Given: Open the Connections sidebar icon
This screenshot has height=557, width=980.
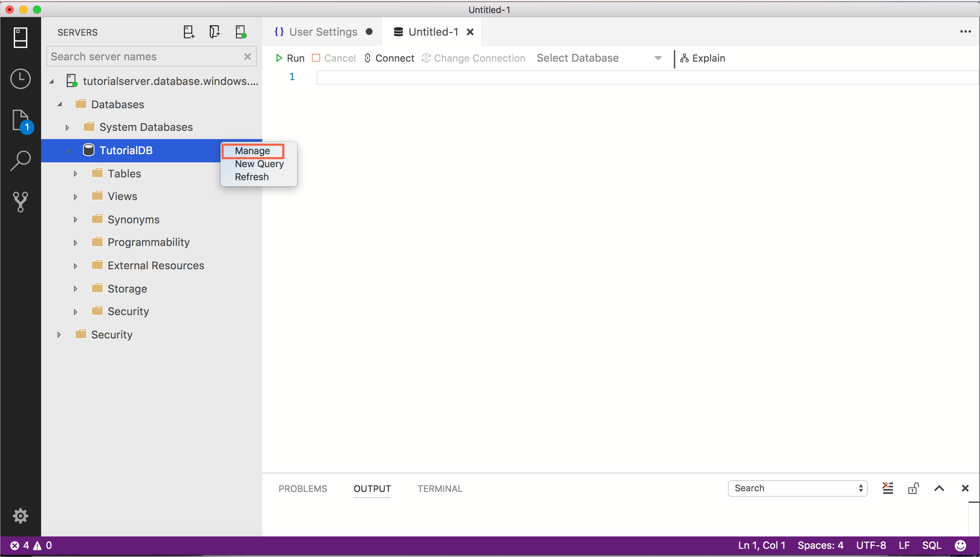Looking at the screenshot, I should [20, 37].
